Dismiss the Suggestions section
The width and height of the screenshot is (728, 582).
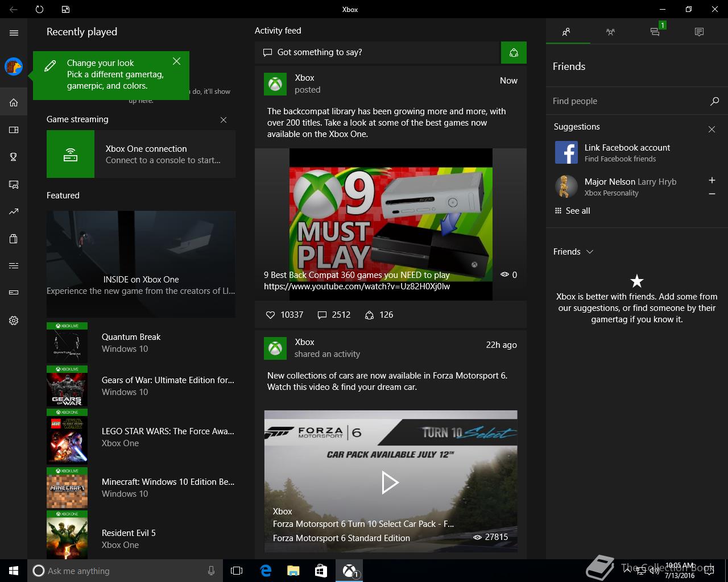pyautogui.click(x=712, y=130)
